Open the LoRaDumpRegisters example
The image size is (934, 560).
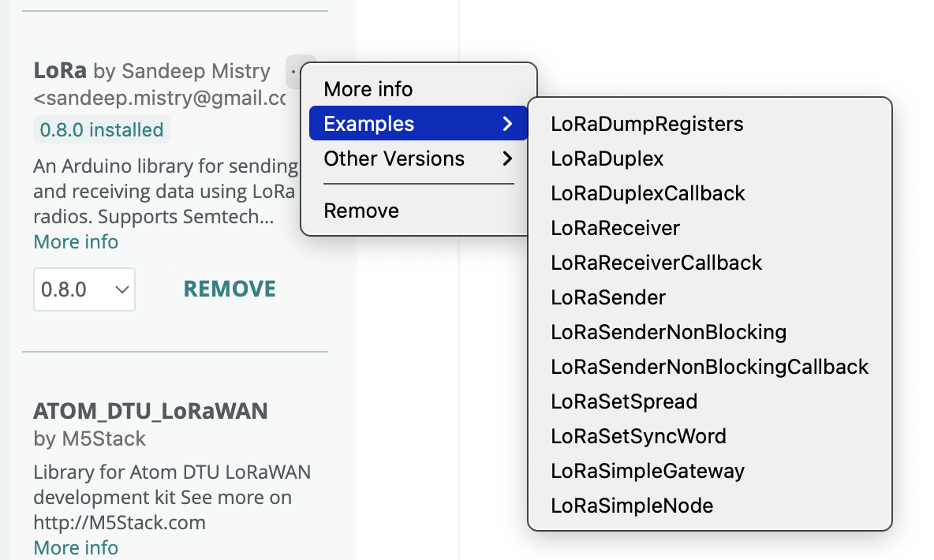(709, 124)
